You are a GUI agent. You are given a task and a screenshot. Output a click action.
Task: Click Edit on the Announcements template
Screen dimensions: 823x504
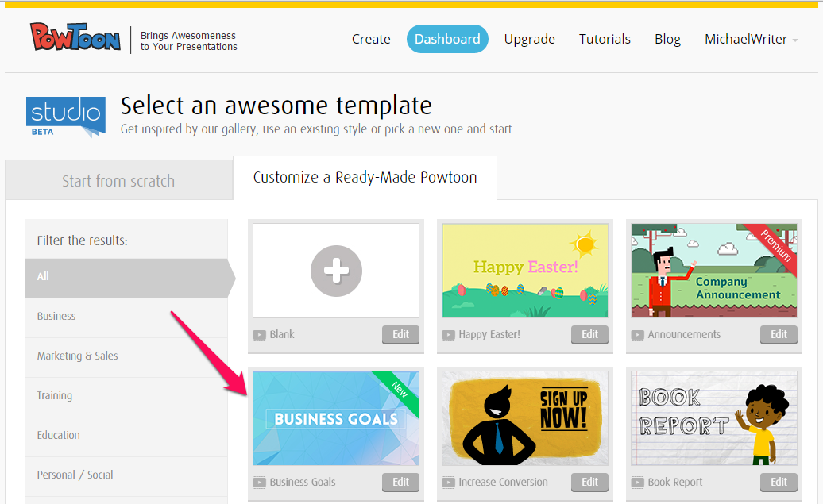click(779, 335)
